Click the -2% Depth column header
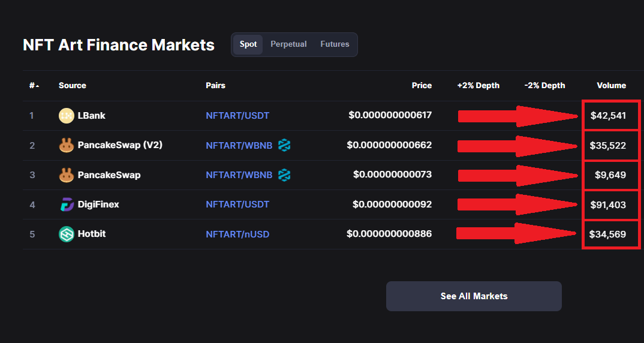Screen dimensions: 644x343 point(544,85)
